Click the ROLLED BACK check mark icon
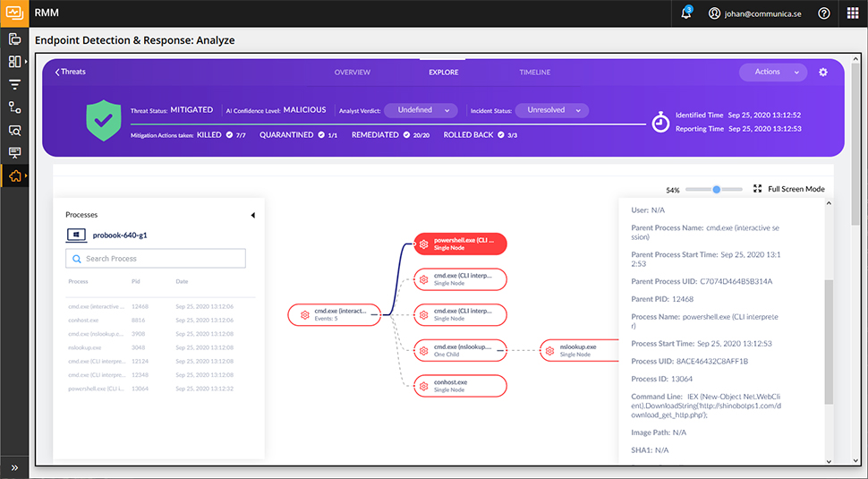 click(x=501, y=134)
